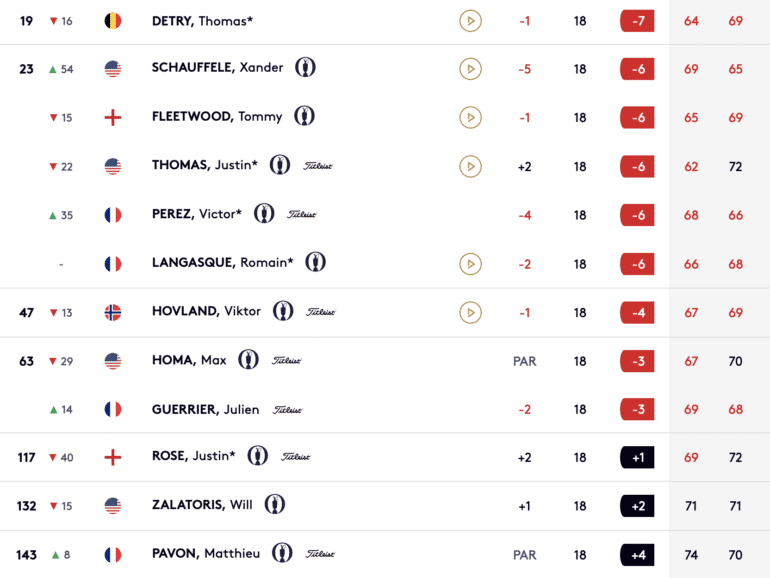The width and height of the screenshot is (770, 578).
Task: Click Claret Jug icon beside Schauffele
Action: pyautogui.click(x=305, y=67)
